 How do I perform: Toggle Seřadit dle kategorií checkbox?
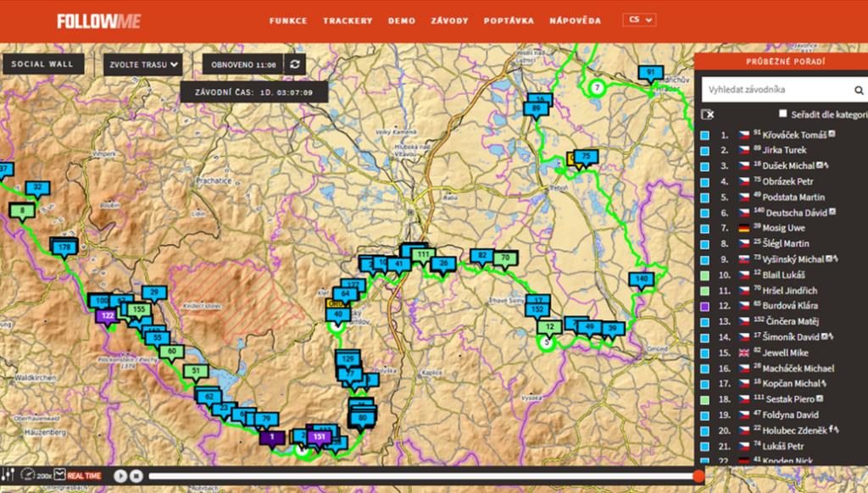click(782, 114)
